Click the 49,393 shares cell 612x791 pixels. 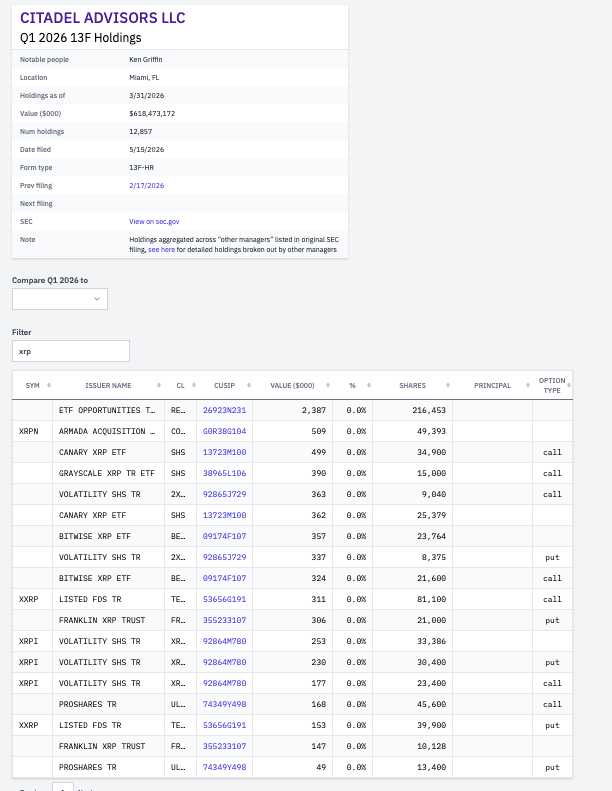[x=412, y=431]
